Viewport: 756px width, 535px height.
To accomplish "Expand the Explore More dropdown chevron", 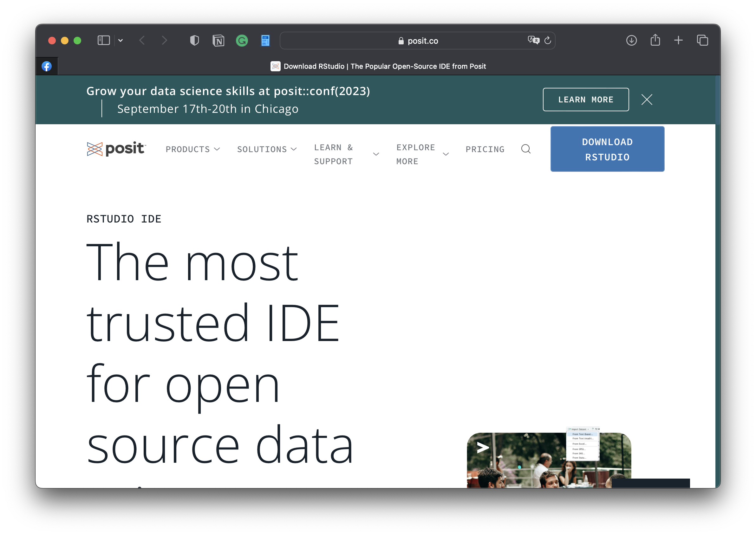I will click(446, 154).
